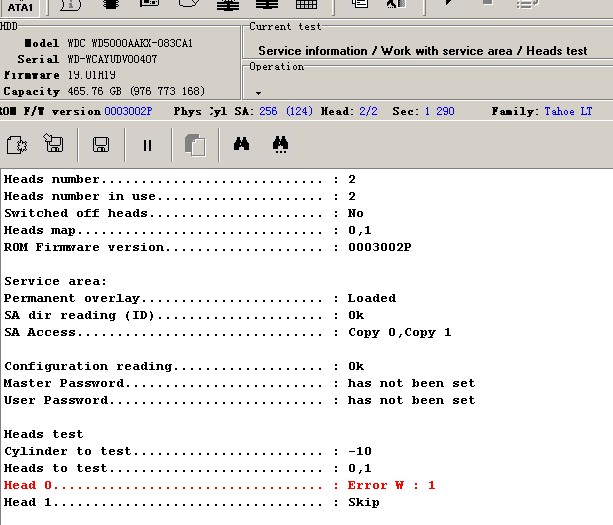Click Find Next binoculars with dots
This screenshot has width=613, height=525.
tap(281, 145)
